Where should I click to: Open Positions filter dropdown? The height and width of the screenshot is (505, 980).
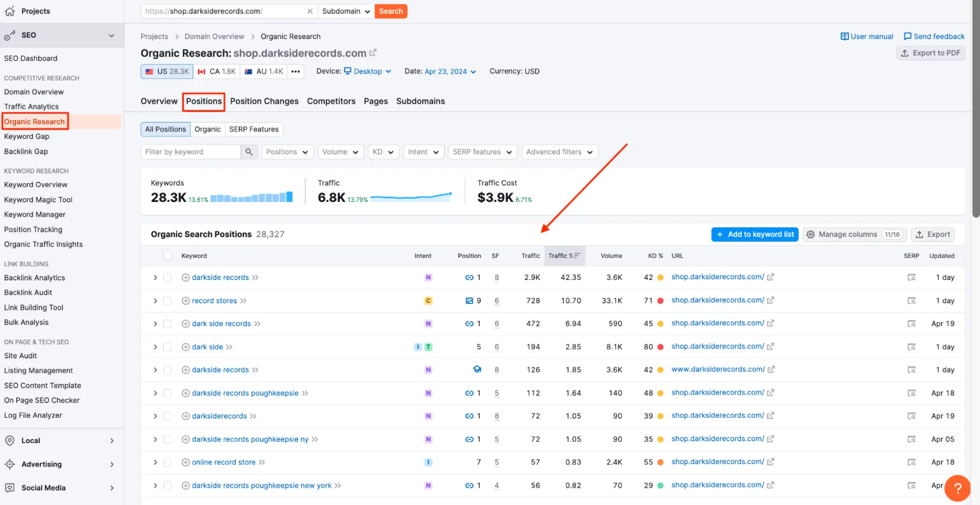point(287,152)
